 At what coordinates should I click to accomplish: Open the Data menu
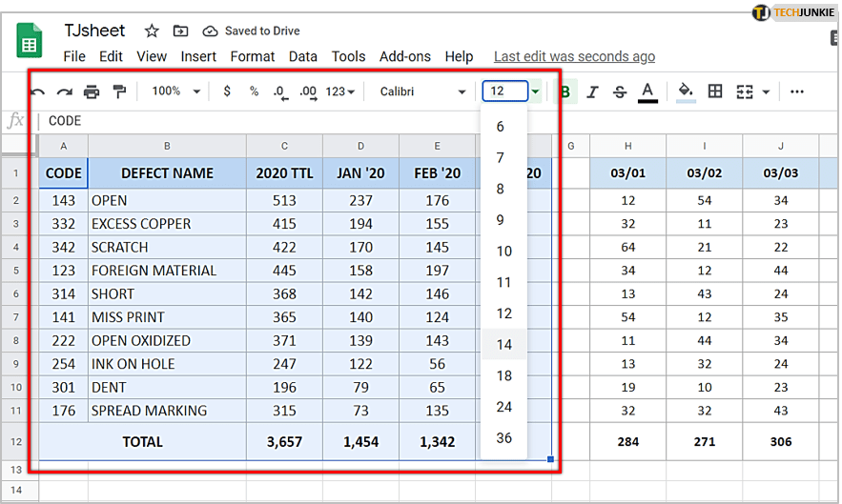click(302, 56)
